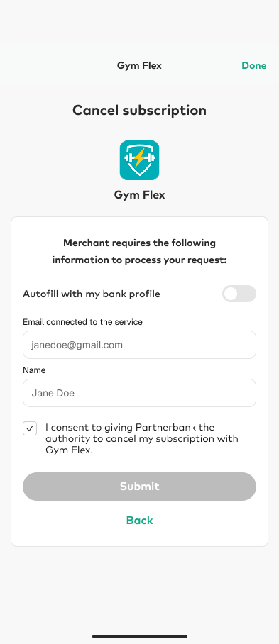The height and width of the screenshot is (644, 279).
Task: Tap Done in the header
Action: (x=254, y=66)
